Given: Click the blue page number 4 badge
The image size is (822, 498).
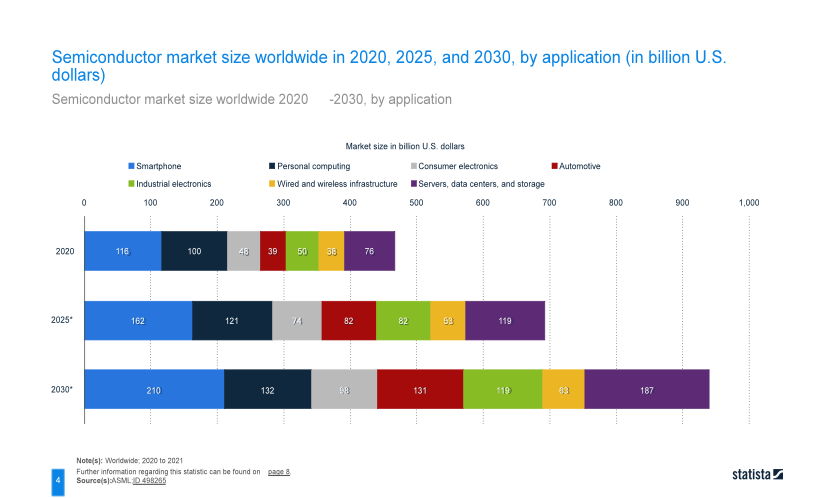Looking at the screenshot, I should click(58, 481).
